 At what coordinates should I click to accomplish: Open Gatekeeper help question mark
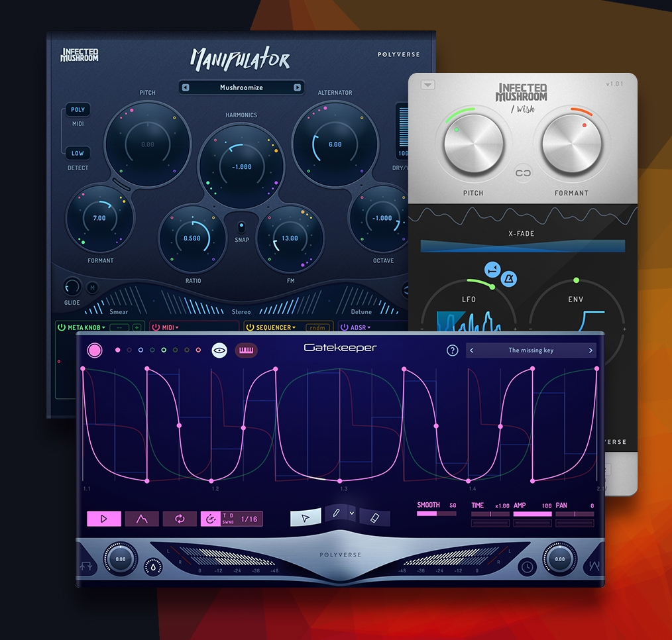click(452, 350)
